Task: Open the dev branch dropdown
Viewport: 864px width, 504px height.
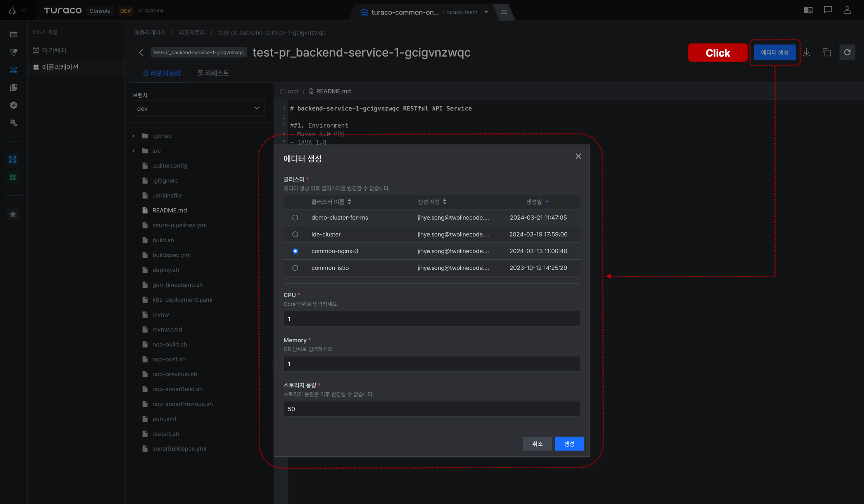Action: [199, 108]
